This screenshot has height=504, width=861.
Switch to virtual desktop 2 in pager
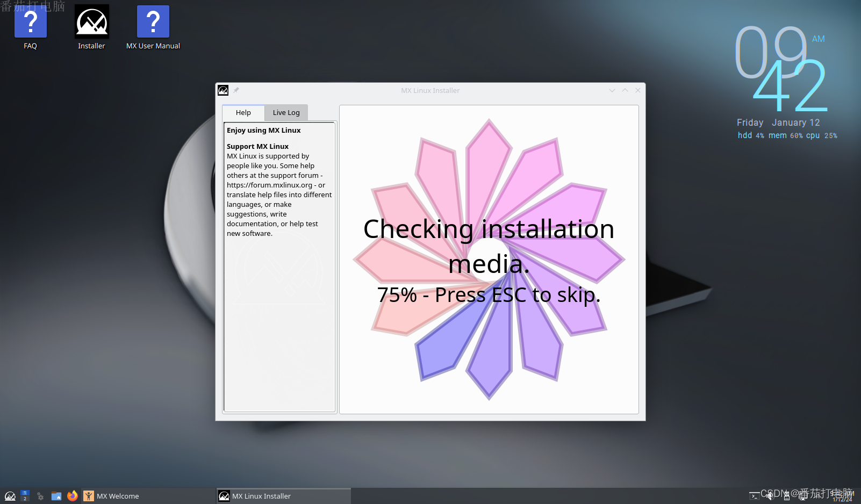25,499
